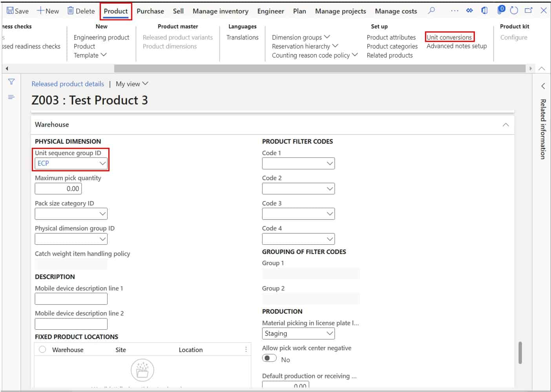
Task: Create a new record with the New icon
Action: [47, 11]
